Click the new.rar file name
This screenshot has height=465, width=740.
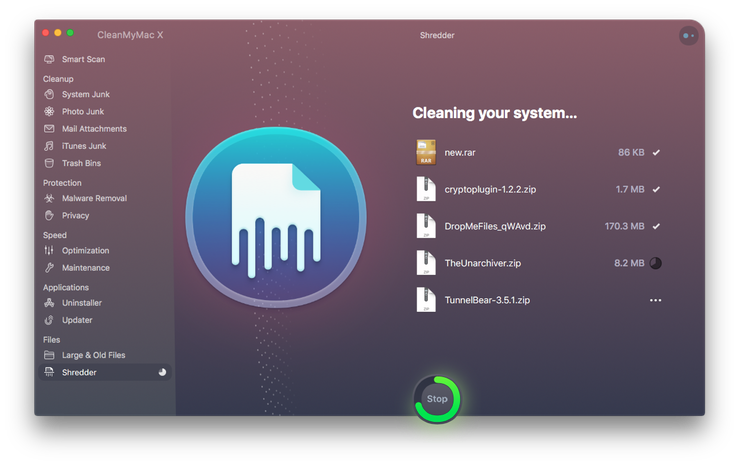point(460,152)
